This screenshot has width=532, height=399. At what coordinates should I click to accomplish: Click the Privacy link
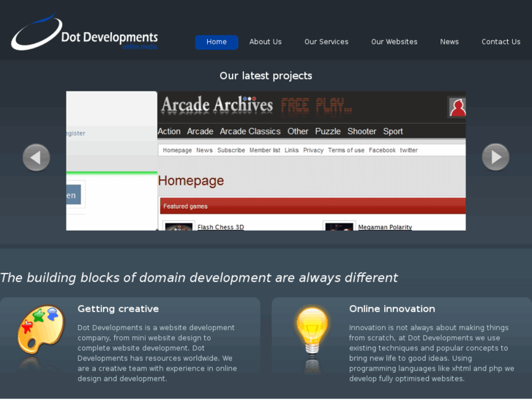pos(313,150)
